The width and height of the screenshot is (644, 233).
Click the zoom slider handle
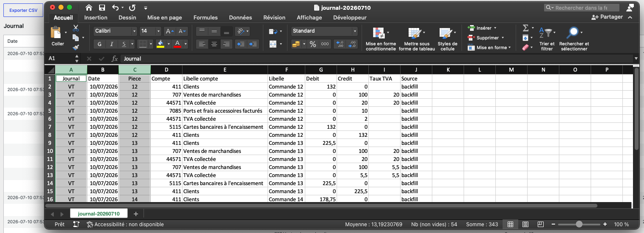(579, 224)
